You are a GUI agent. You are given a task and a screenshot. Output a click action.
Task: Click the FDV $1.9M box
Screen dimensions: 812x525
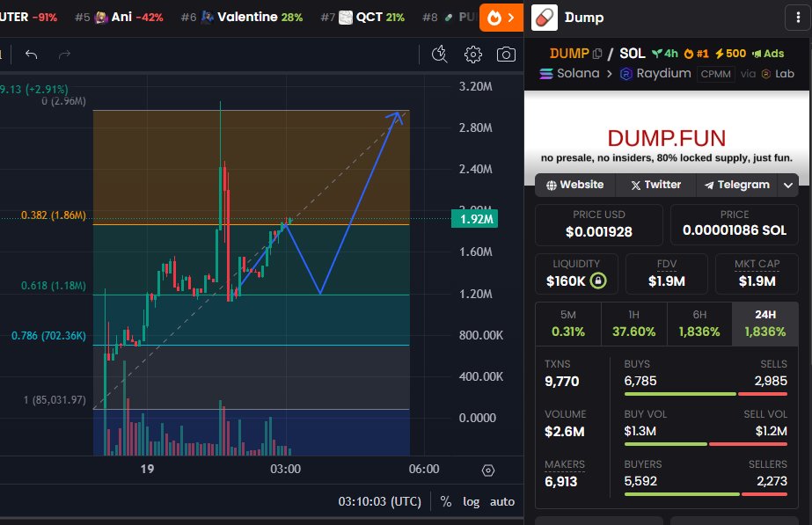click(x=667, y=273)
